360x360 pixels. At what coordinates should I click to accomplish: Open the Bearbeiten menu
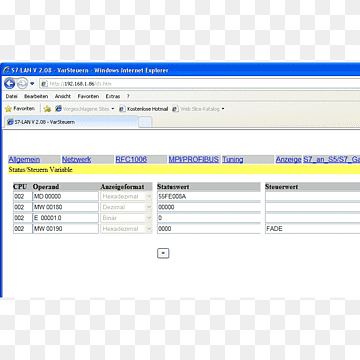pyautogui.click(x=36, y=96)
